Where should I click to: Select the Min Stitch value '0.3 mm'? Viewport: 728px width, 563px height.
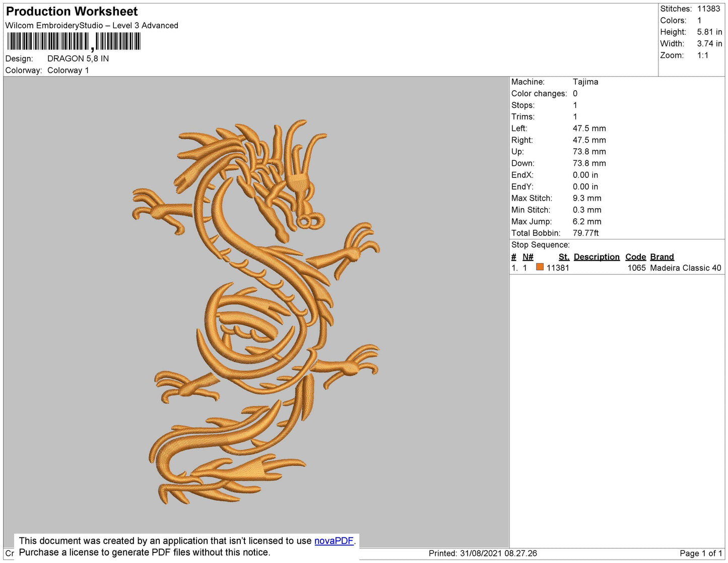pos(587,210)
